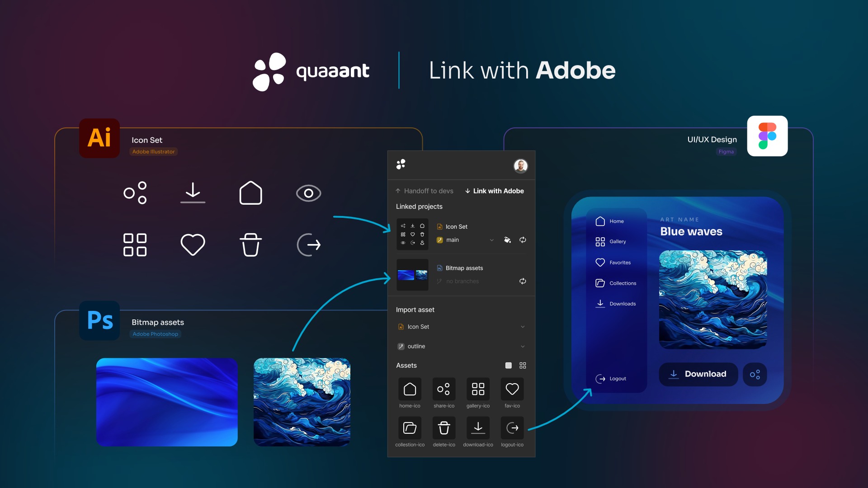The width and height of the screenshot is (868, 488).
Task: Select the delete-ico trash asset
Action: click(x=444, y=428)
